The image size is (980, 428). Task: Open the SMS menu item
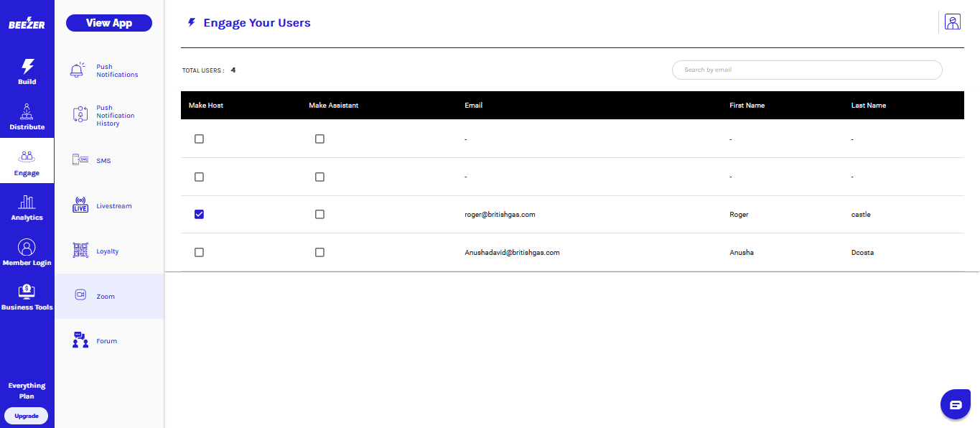103,161
